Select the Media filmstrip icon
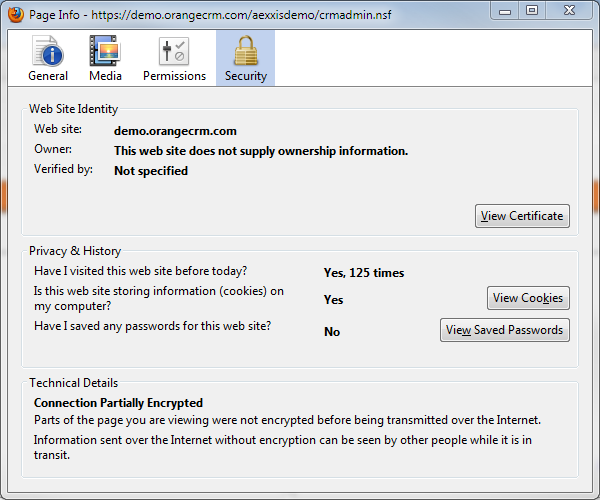This screenshot has height=500, width=600. coord(105,51)
